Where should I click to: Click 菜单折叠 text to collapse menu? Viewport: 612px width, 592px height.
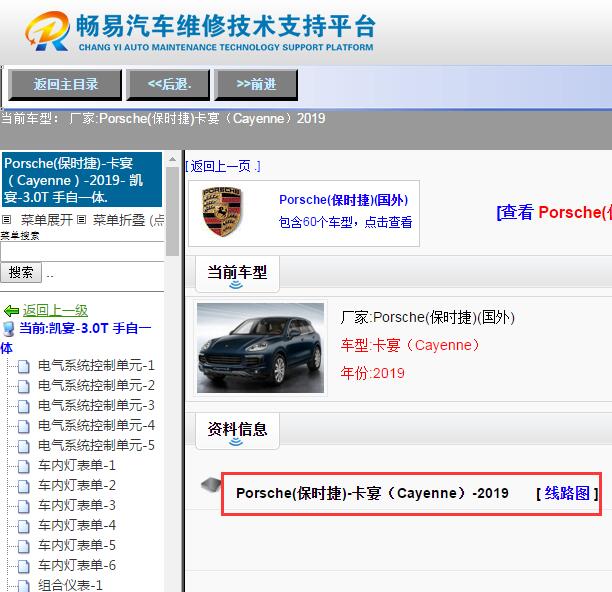pyautogui.click(x=119, y=220)
